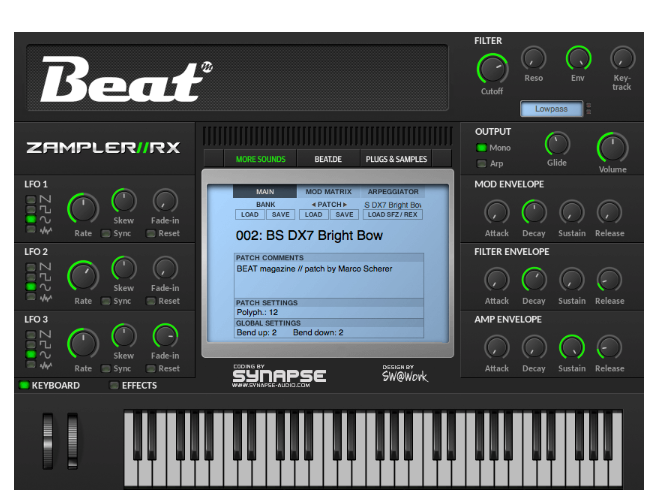Select LFO 2 random noise waveform

click(x=31, y=296)
